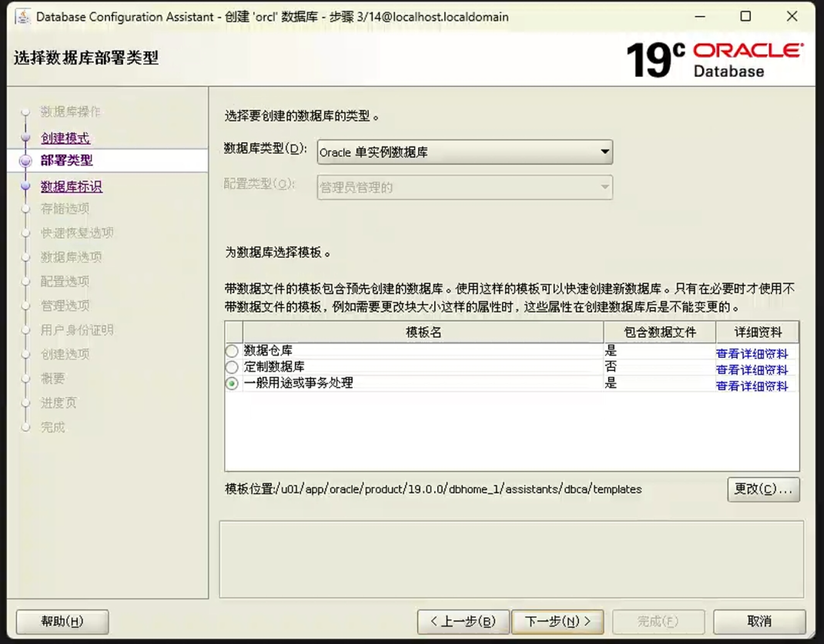Maximize the Database Configuration Assistant window

click(745, 16)
